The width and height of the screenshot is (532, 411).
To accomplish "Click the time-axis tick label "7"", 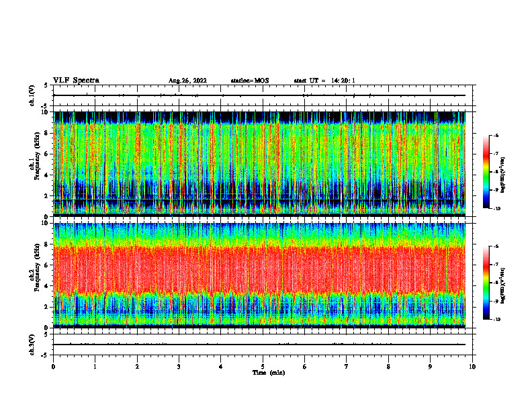I will tap(347, 367).
